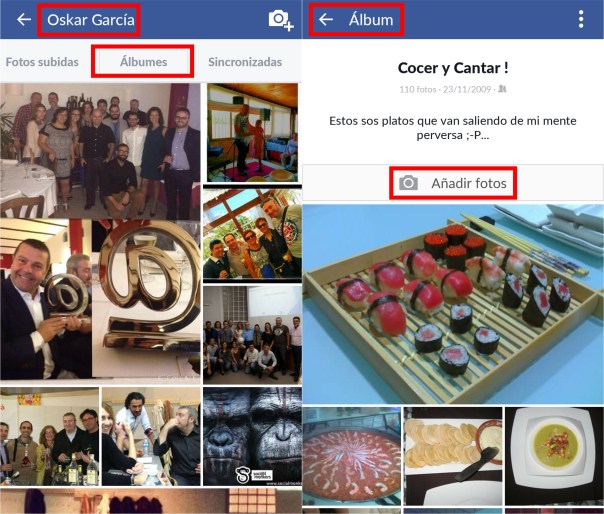The image size is (604, 514).
Task: Open chips with dip photo
Action: [x=453, y=456]
